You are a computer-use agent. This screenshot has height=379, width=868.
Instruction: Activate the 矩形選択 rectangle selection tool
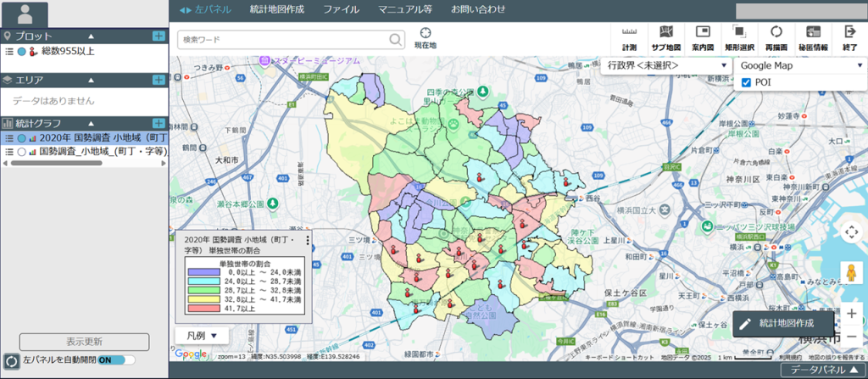(x=739, y=37)
